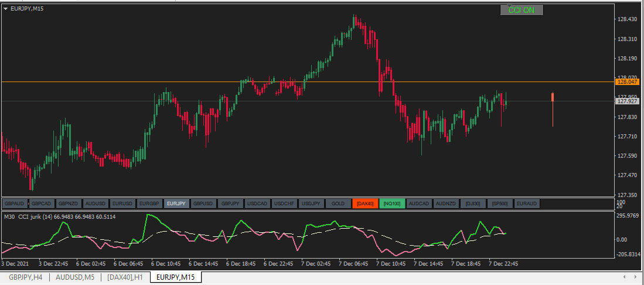This screenshot has width=644, height=285.
Task: Select the EURJPY,M15 chart tab
Action: (x=176, y=277)
